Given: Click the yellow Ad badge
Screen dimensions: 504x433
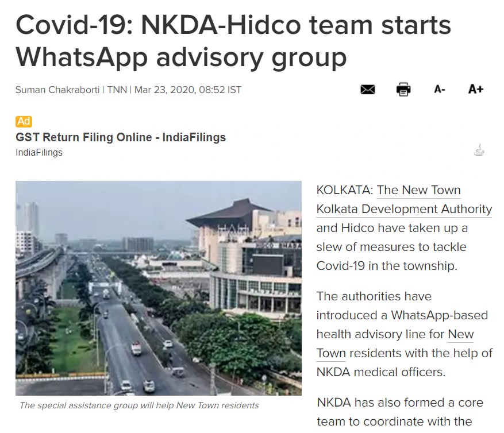Looking at the screenshot, I should point(24,121).
